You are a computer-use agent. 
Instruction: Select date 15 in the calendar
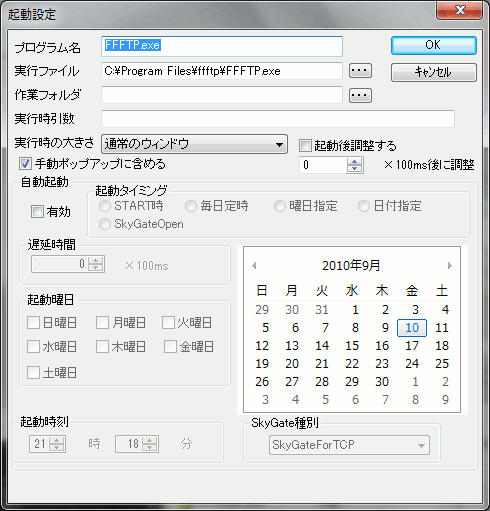pos(352,346)
